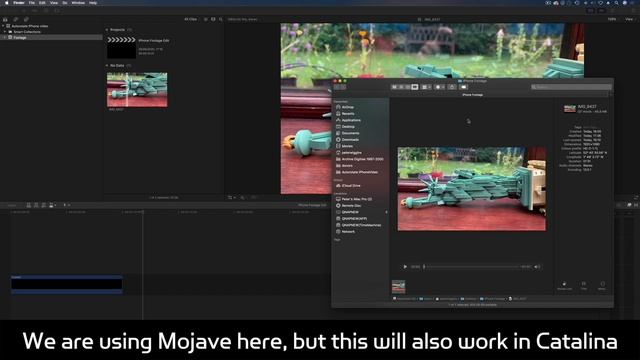This screenshot has width=640, height=360.
Task: Open Desktop in Finder sidebar
Action: tap(348, 127)
